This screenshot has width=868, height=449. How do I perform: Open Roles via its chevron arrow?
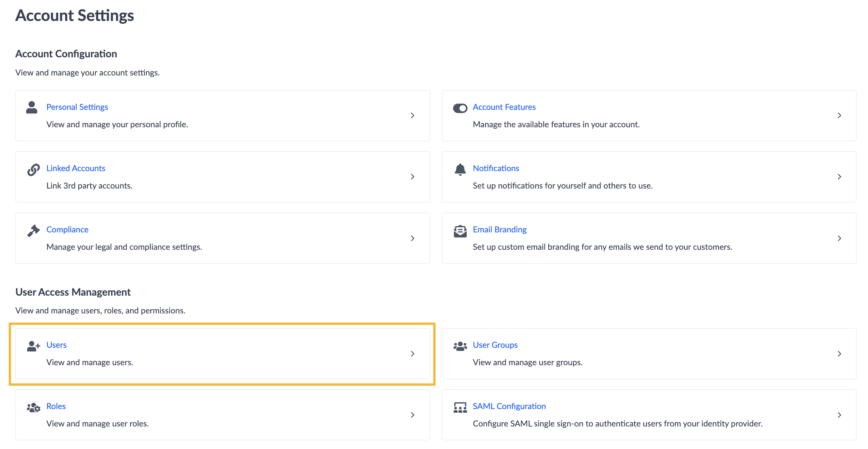(412, 415)
